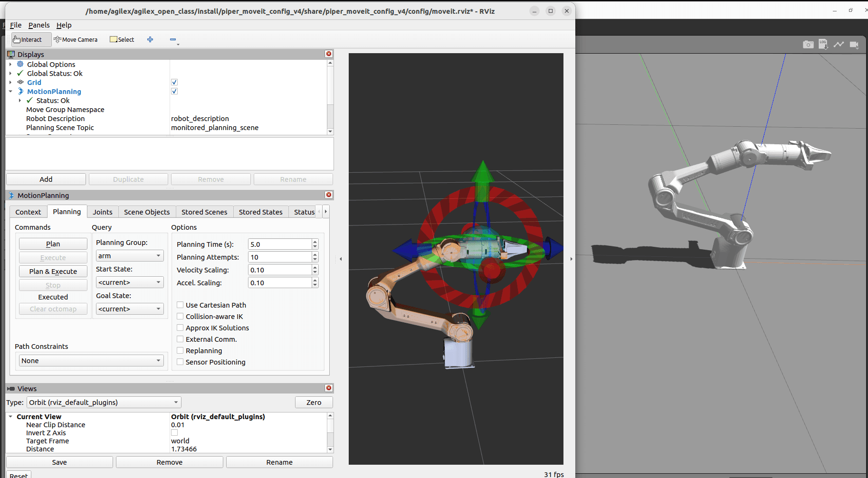
Task: Switch to the Joints tab
Action: [103, 212]
